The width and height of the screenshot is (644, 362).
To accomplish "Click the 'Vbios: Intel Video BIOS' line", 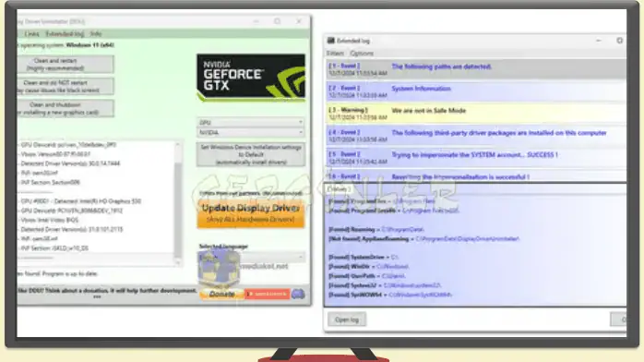I will coord(49,220).
